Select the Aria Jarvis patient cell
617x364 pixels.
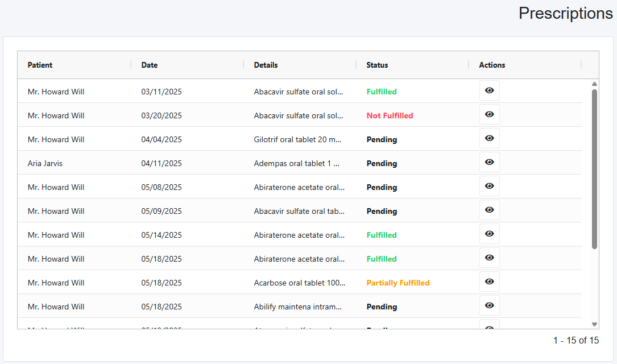pyautogui.click(x=45, y=163)
